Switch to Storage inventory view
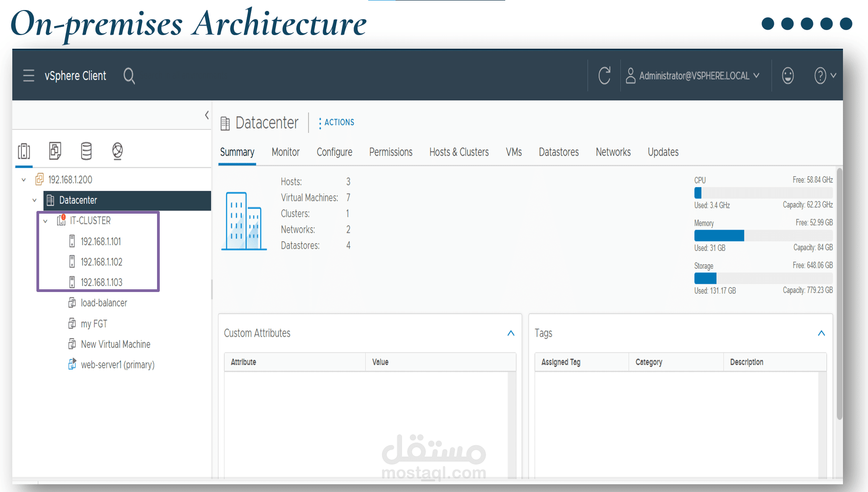Viewport: 868px width, 492px height. point(86,151)
